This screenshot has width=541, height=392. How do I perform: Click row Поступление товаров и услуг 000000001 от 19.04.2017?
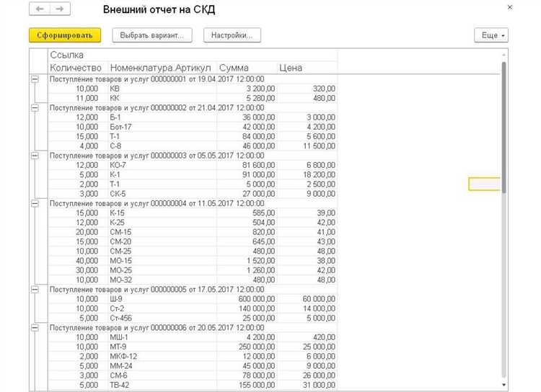(x=193, y=79)
